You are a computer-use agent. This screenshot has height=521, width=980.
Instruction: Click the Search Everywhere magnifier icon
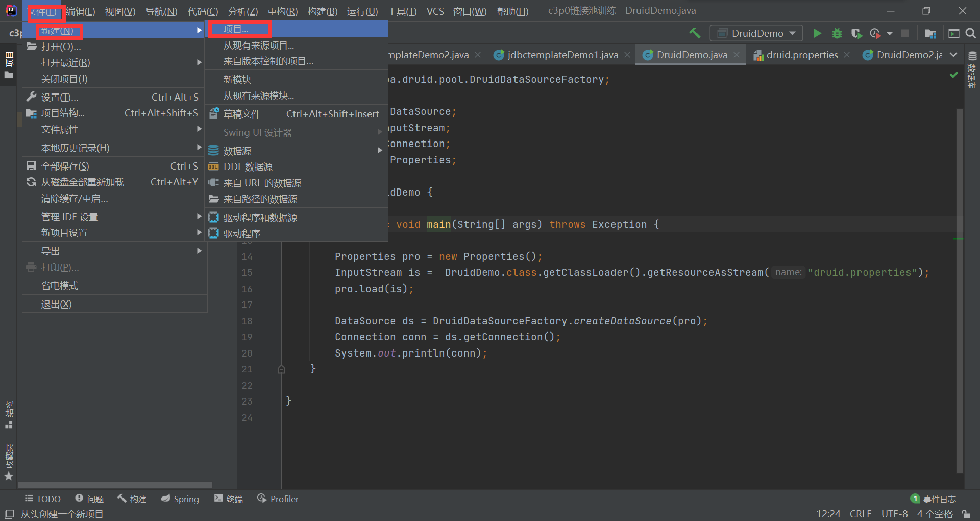pyautogui.click(x=971, y=33)
